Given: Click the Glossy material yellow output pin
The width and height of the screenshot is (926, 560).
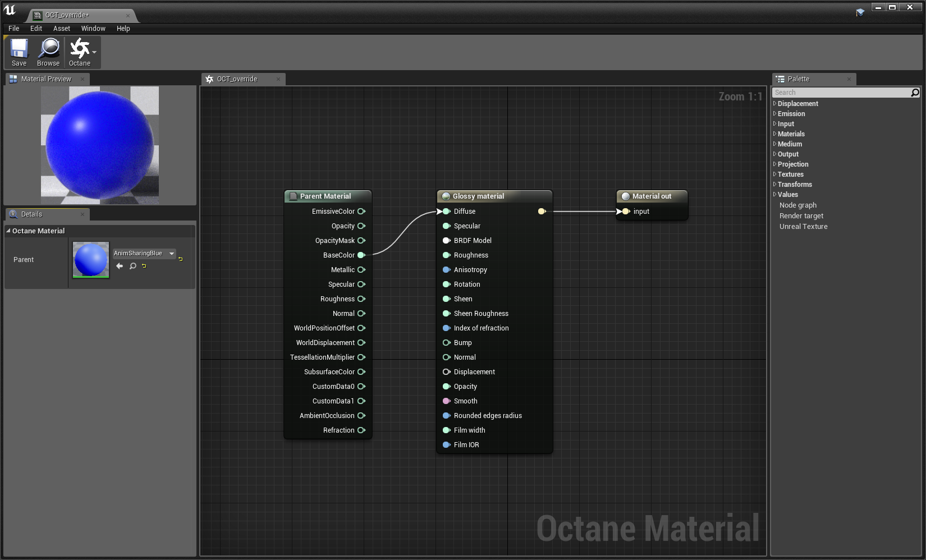Looking at the screenshot, I should click(x=542, y=212).
